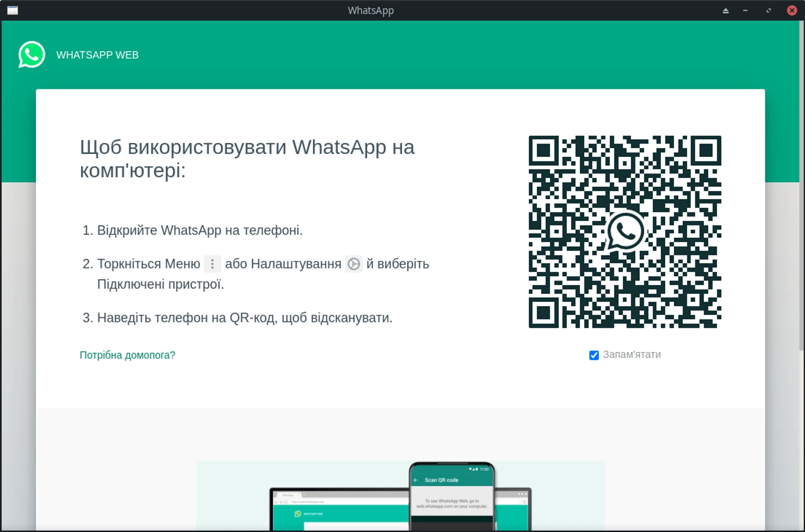The width and height of the screenshot is (805, 532).
Task: Uncheck the Запам'ятати checkbox
Action: point(594,355)
